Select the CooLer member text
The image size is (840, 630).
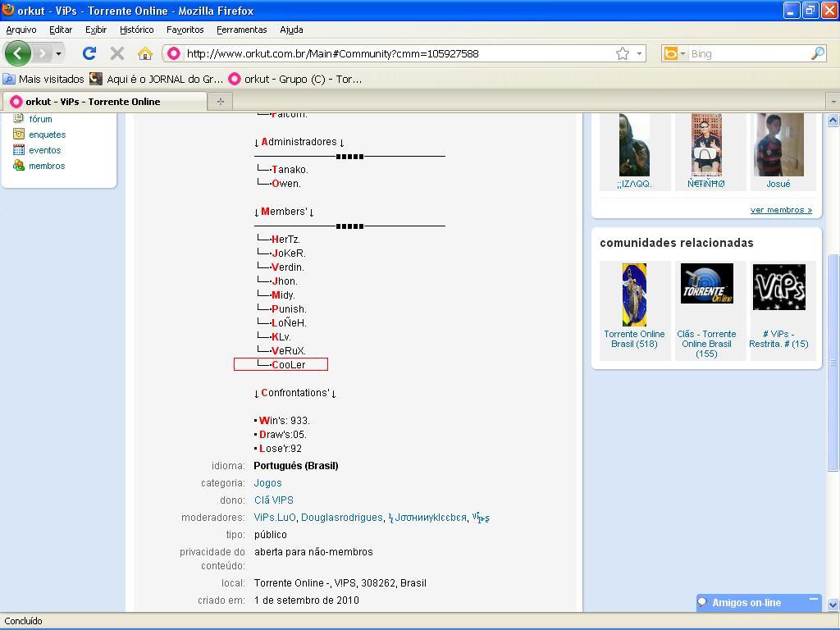[x=288, y=365]
